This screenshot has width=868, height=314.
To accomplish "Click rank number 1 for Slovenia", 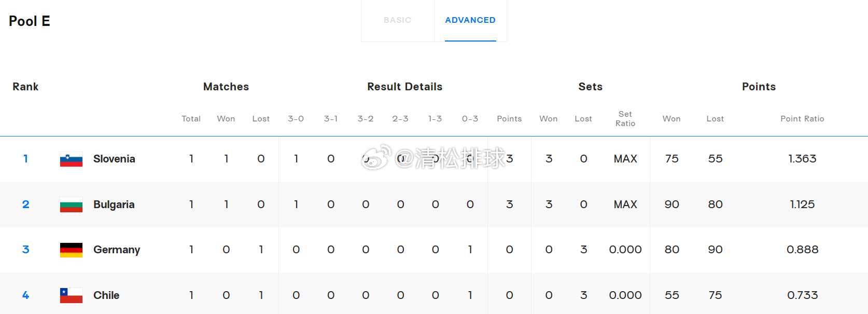I will [x=25, y=159].
